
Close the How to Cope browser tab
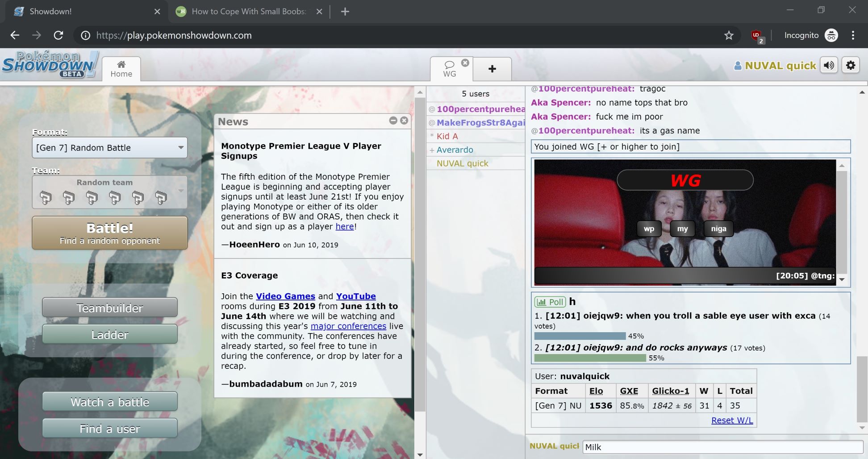(x=319, y=12)
